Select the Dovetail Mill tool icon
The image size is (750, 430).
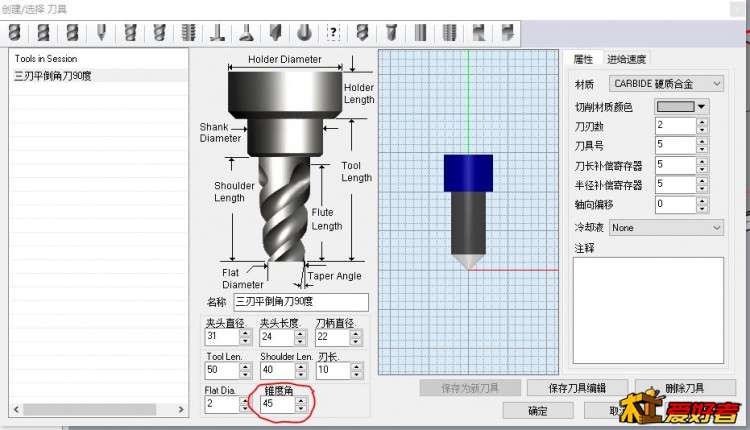point(247,33)
